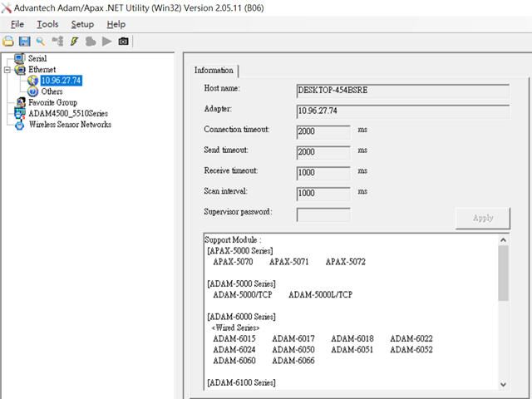Screen dimensions: 532x399
Task: Click ADAM-6022 in the list
Action: click(411, 338)
